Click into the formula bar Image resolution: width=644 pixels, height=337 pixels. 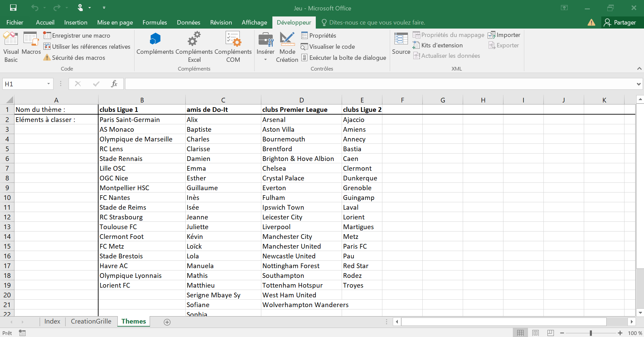tap(380, 84)
